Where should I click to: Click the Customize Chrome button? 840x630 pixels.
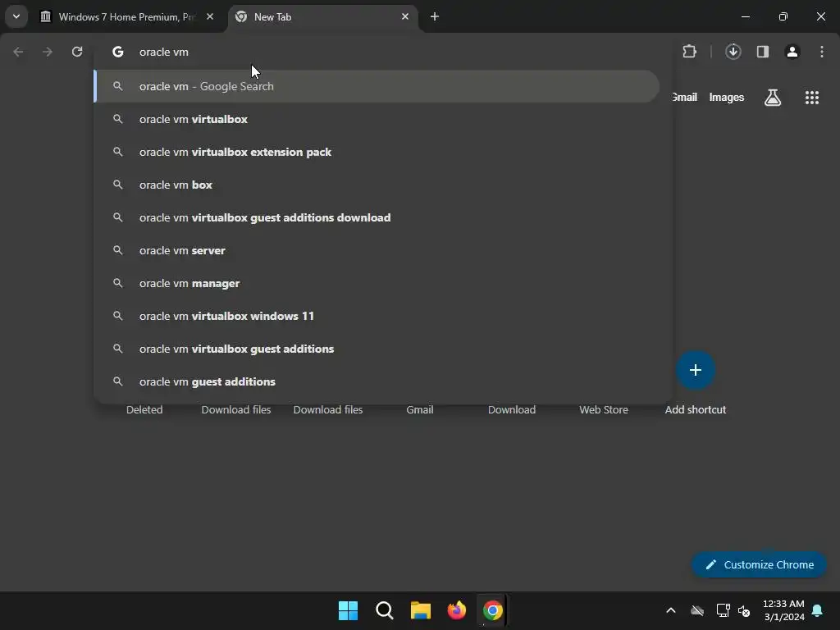(x=759, y=564)
